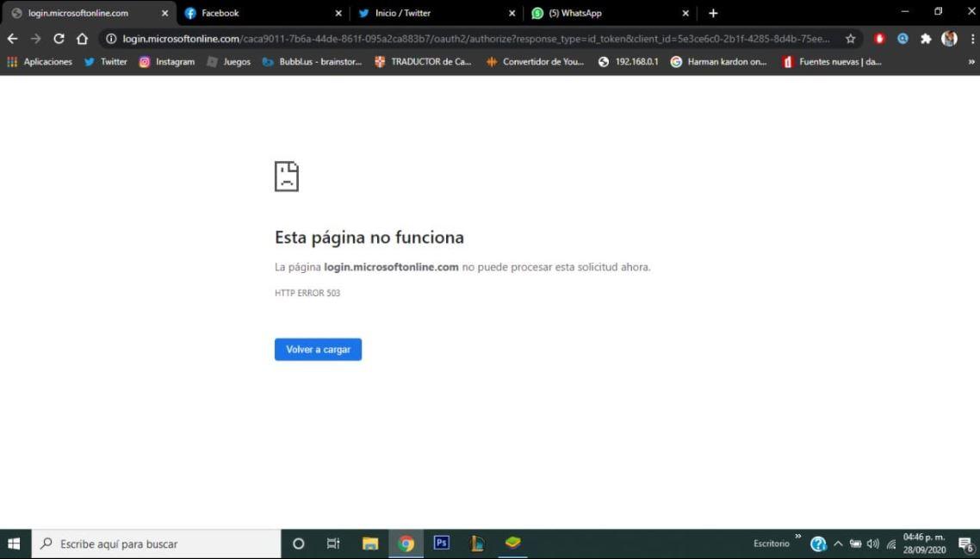Viewport: 980px width, 559px height.
Task: Open the Instagram bookmark
Action: pyautogui.click(x=167, y=62)
